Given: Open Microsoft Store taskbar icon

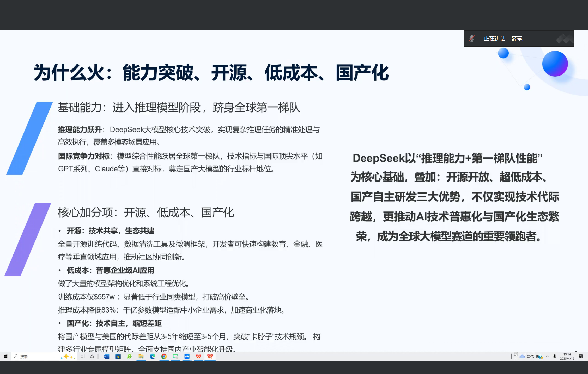Looking at the screenshot, I should pos(118,356).
